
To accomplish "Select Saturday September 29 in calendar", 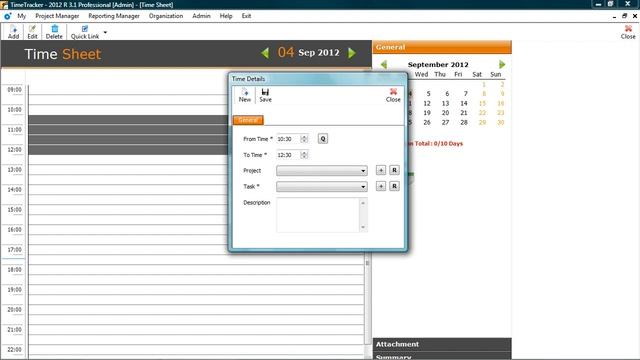I will pos(482,122).
